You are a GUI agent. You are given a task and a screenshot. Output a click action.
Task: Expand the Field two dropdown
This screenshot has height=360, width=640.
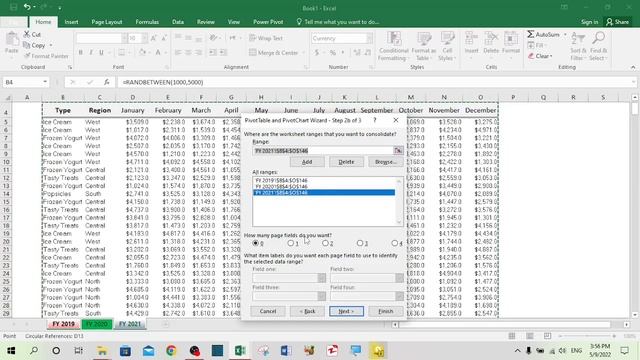399,278
